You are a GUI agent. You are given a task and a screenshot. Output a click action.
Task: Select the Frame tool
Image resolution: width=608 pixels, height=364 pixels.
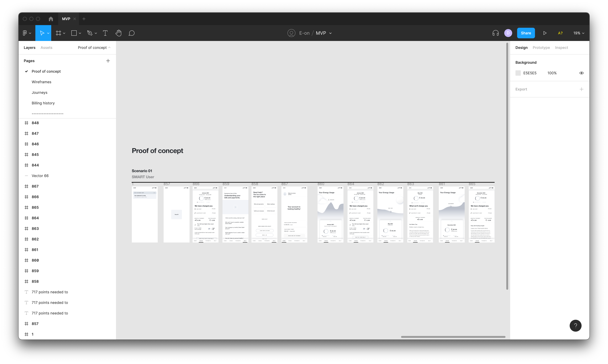tap(58, 33)
